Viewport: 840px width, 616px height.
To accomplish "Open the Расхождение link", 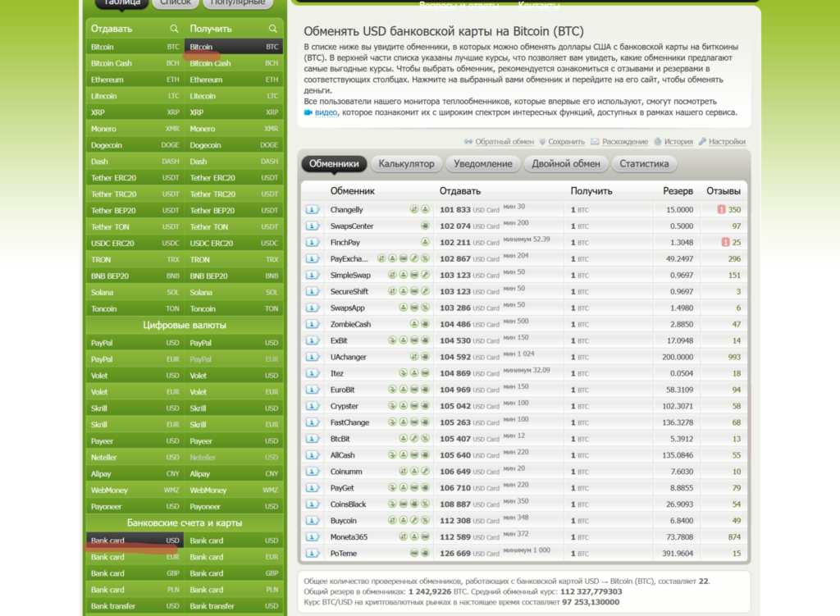I will click(x=624, y=141).
